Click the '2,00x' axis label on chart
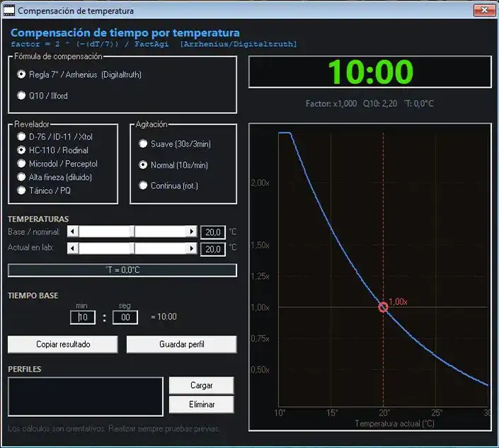499x448 pixels. (260, 183)
